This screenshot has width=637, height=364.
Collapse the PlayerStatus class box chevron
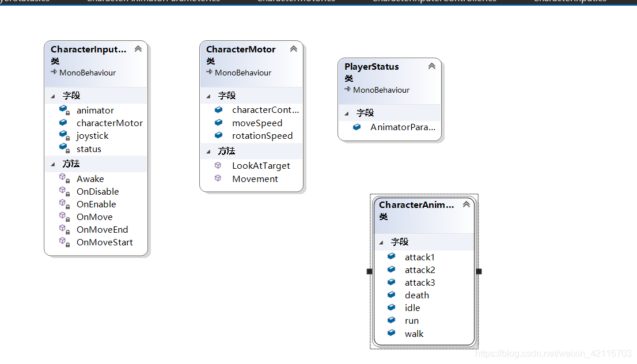pos(432,66)
